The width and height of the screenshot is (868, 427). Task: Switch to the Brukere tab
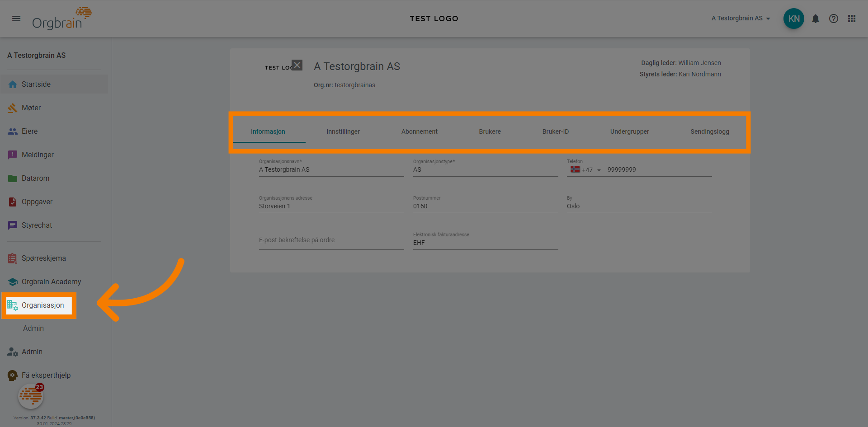click(490, 131)
